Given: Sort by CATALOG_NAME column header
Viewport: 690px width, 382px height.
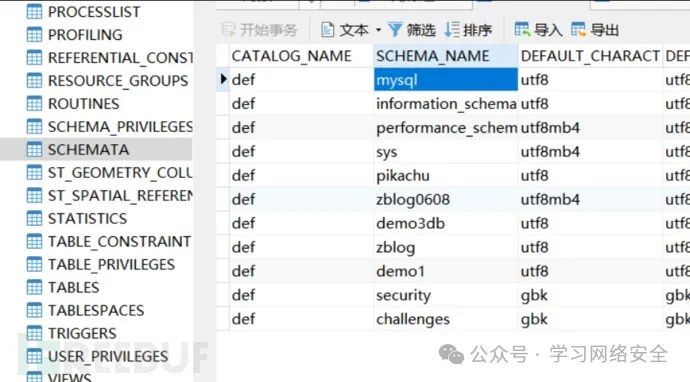Looking at the screenshot, I should point(301,56).
